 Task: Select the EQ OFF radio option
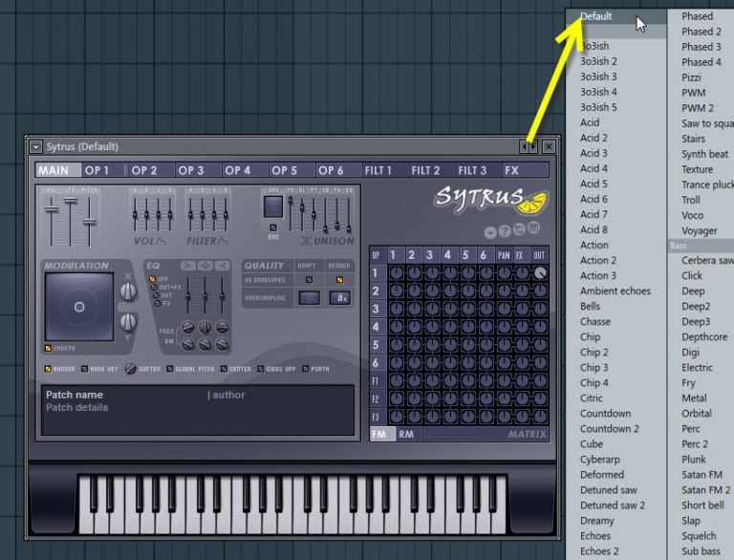152,279
